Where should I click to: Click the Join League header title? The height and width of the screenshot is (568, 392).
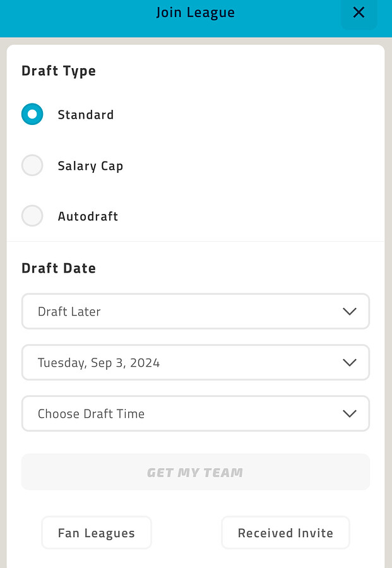196,13
